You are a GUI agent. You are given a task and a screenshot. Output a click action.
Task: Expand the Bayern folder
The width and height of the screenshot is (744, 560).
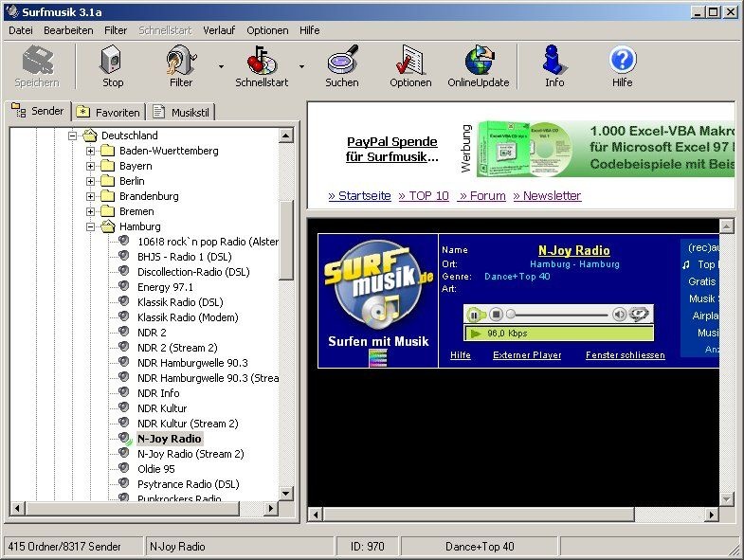(91, 166)
